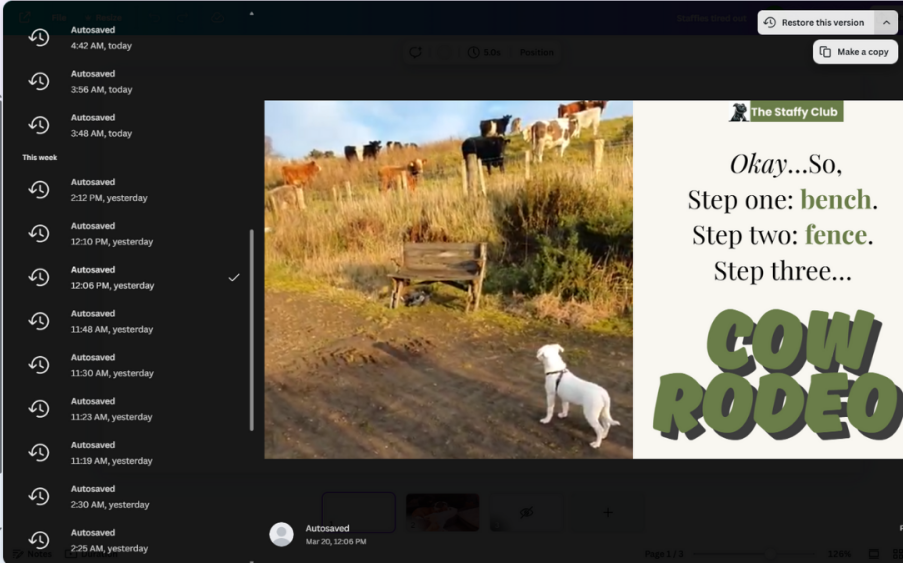
Task: Click the user avatar beside Autosaved Mar 20
Action: click(x=281, y=534)
